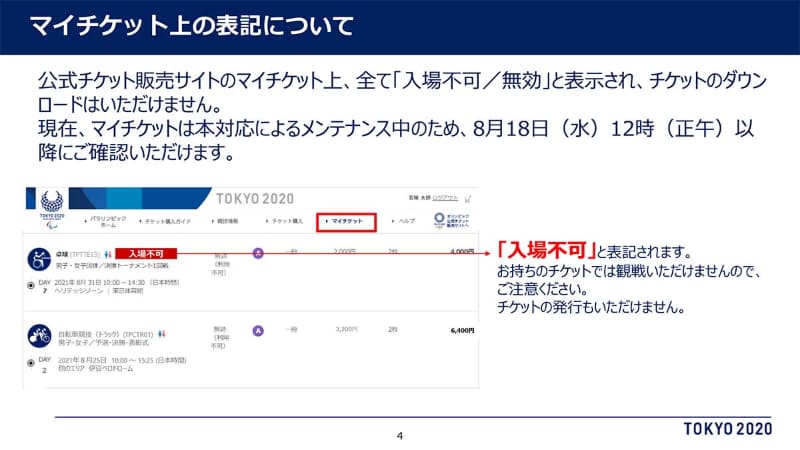This screenshot has height=450, width=800.
Task: Click the 2021年8月25日 session date text
Action: (x=121, y=360)
